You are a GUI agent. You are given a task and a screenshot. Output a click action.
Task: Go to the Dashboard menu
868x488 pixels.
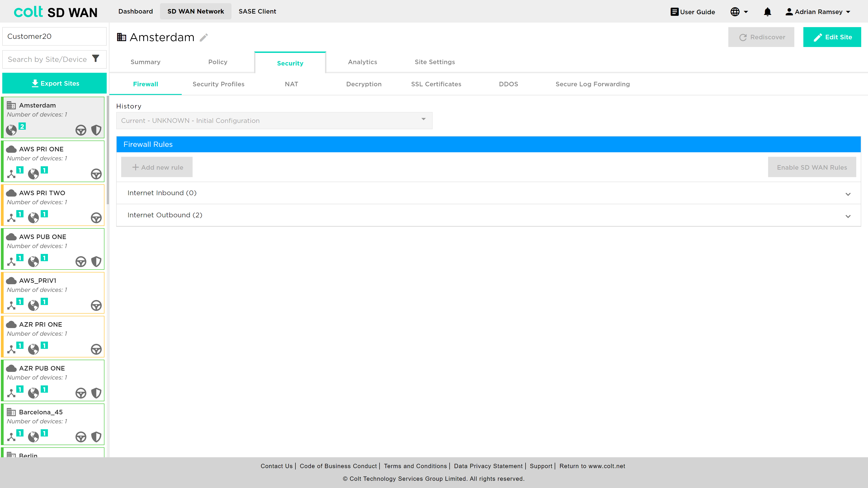coord(135,12)
